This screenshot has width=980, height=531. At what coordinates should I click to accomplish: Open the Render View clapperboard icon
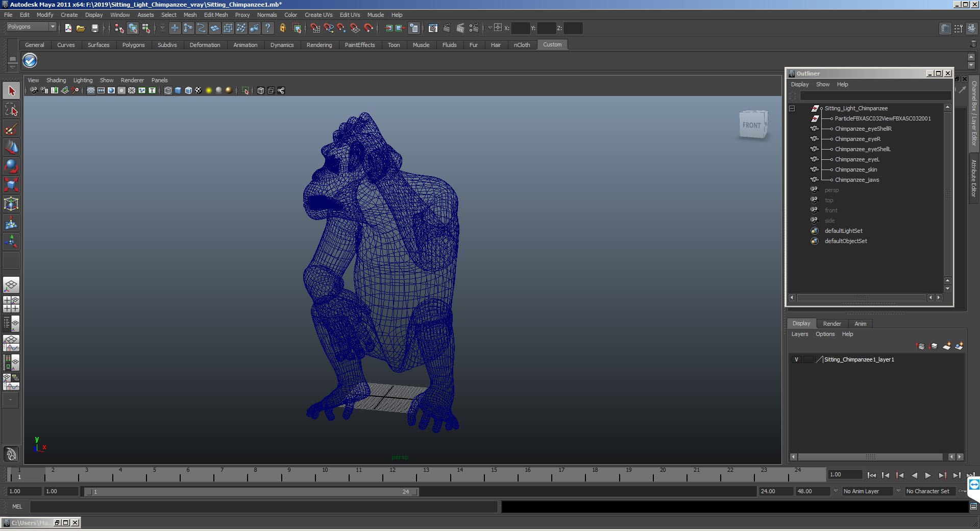click(x=433, y=28)
